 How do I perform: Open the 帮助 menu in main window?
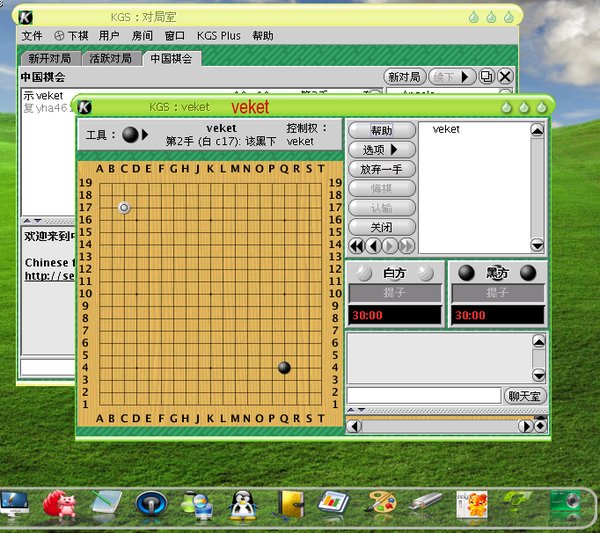263,36
